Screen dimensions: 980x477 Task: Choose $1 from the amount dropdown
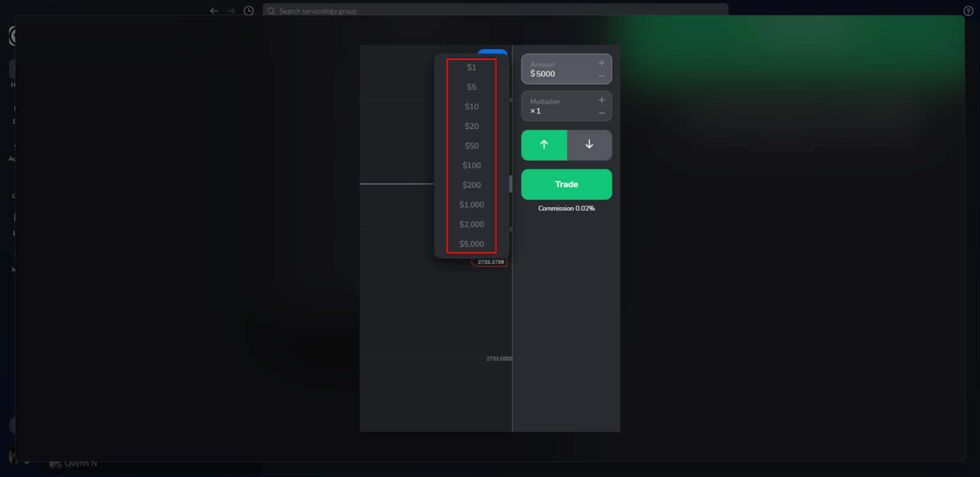click(x=472, y=67)
